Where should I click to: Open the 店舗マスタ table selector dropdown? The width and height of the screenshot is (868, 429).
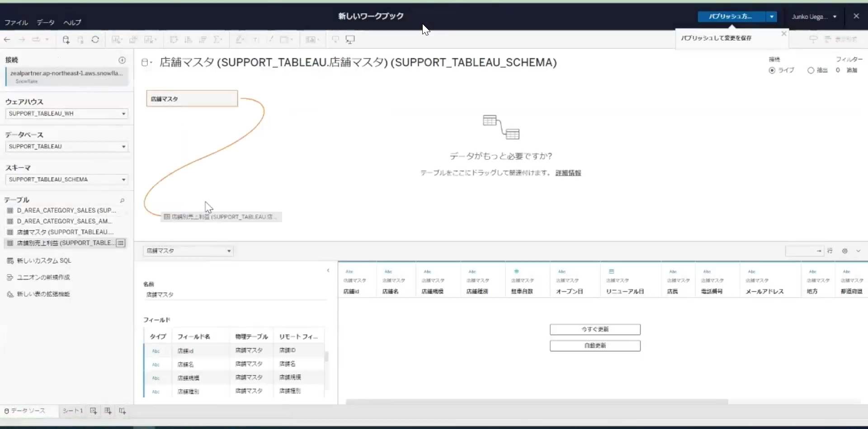(189, 251)
